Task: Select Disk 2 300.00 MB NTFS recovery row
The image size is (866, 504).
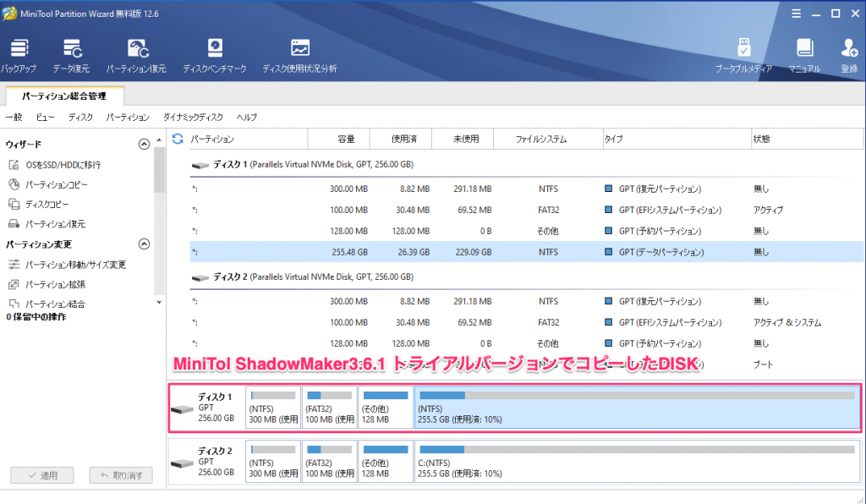Action: click(x=526, y=301)
